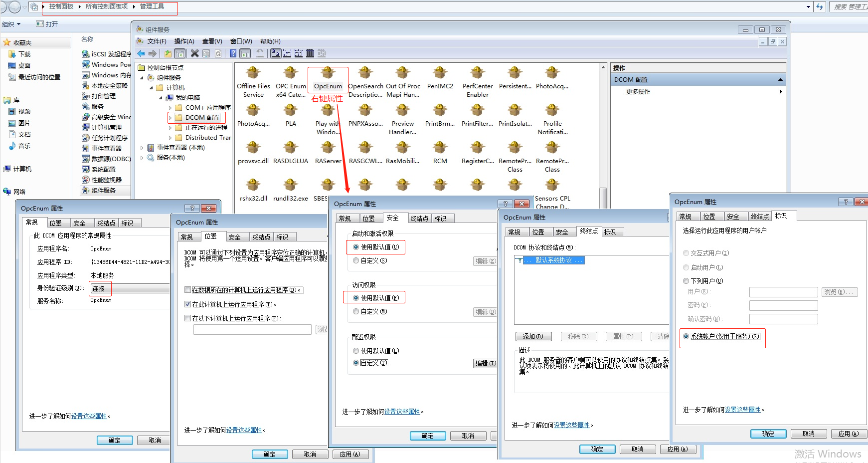
Task: Open the 组织 dropdown in Explorer toolbar
Action: (x=11, y=24)
